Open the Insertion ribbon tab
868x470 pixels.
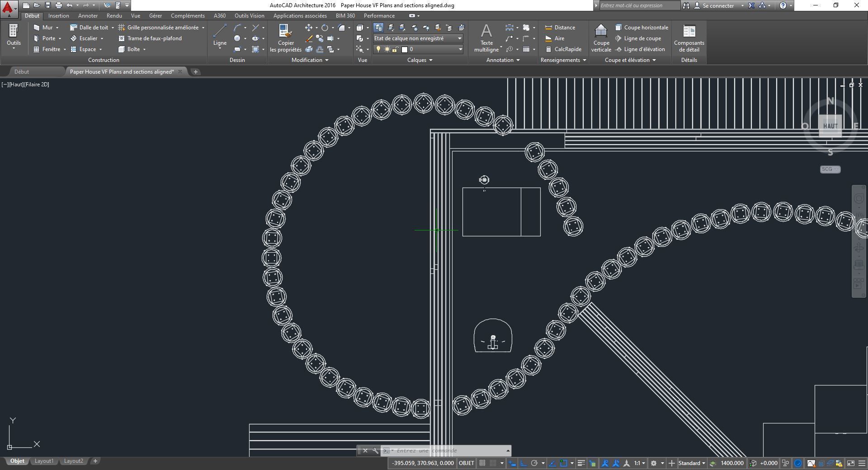(59, 16)
